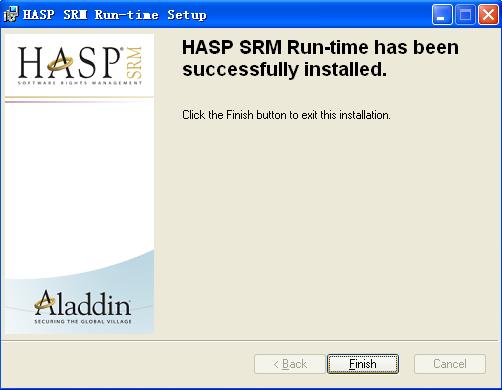Close the setup window with the red X
This screenshot has height=390, width=502.
(488, 15)
